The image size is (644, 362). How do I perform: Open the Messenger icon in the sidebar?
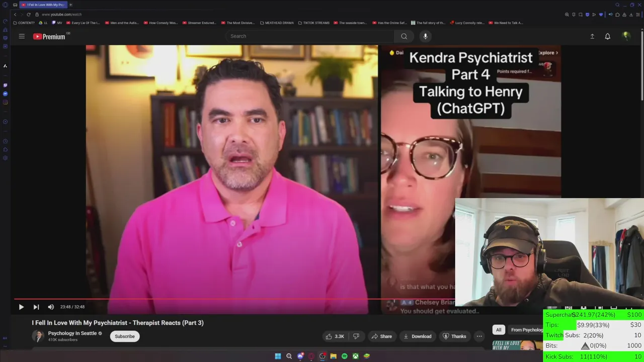click(6, 94)
